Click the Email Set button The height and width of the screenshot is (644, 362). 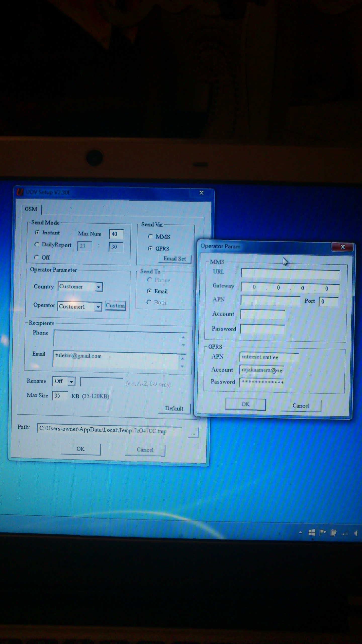(174, 259)
